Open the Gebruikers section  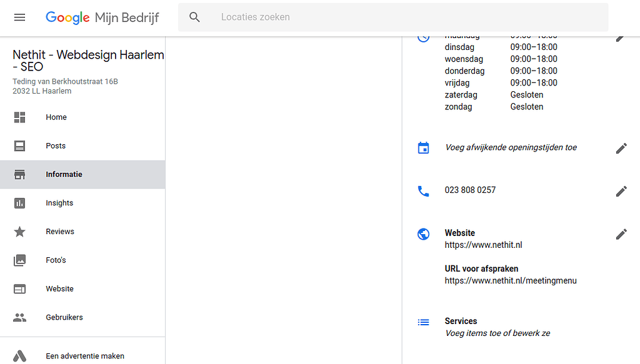point(82,317)
